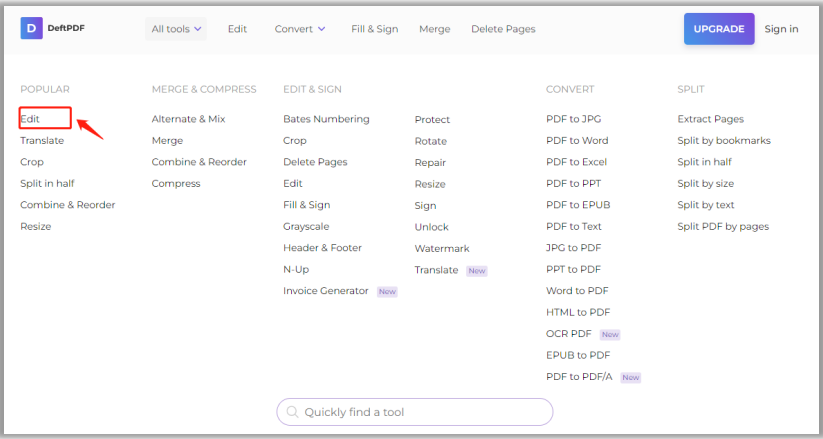Select the OCR PDF tool
This screenshot has height=439, width=823.
coord(568,333)
